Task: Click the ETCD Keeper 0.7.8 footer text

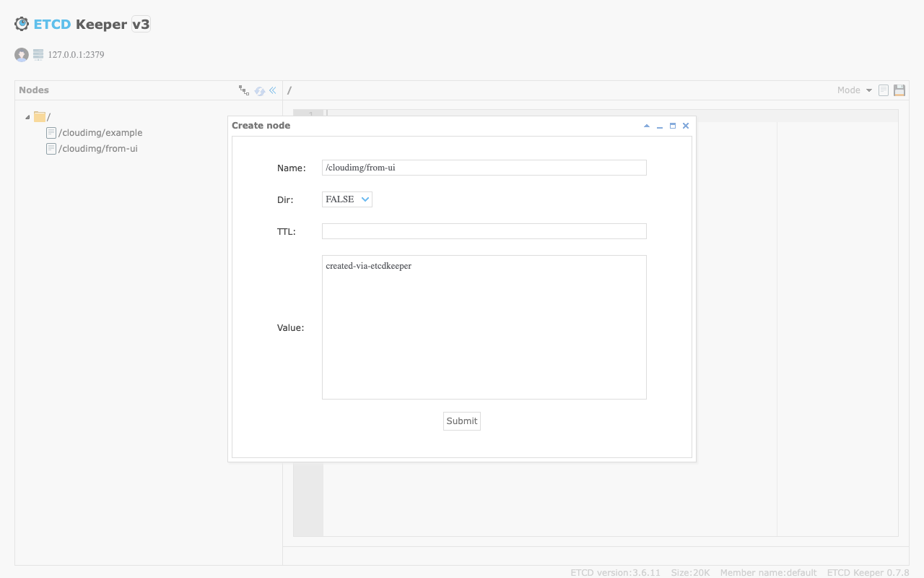Action: 868,573
